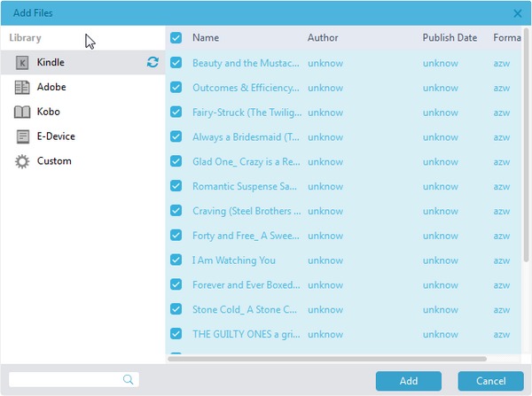Deselect THE GUILTY ONES checkbox
Screen dimensions: 532x396
pos(176,334)
